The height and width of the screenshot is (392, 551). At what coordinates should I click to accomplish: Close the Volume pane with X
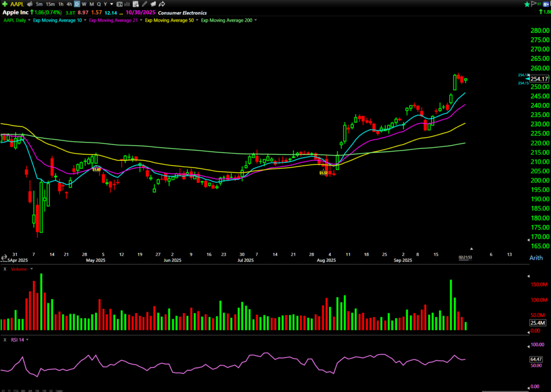pyautogui.click(x=5, y=268)
